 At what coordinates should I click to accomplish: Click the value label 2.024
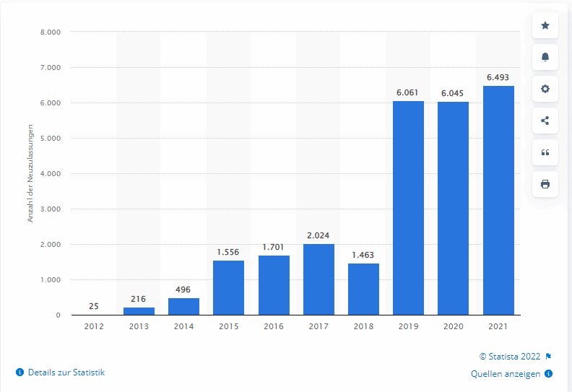pyautogui.click(x=318, y=235)
